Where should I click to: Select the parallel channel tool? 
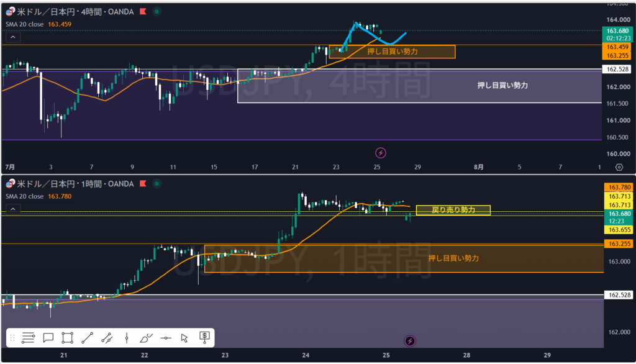tap(107, 338)
